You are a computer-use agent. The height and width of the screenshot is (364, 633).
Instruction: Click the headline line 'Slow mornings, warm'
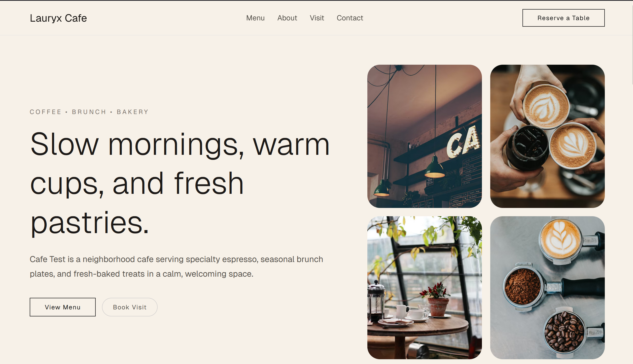pos(180,145)
